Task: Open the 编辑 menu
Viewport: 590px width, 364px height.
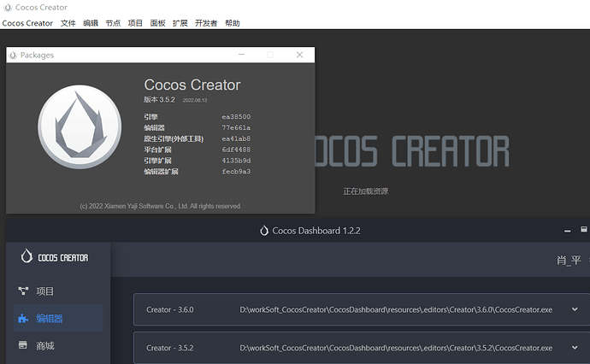Action: tap(91, 23)
